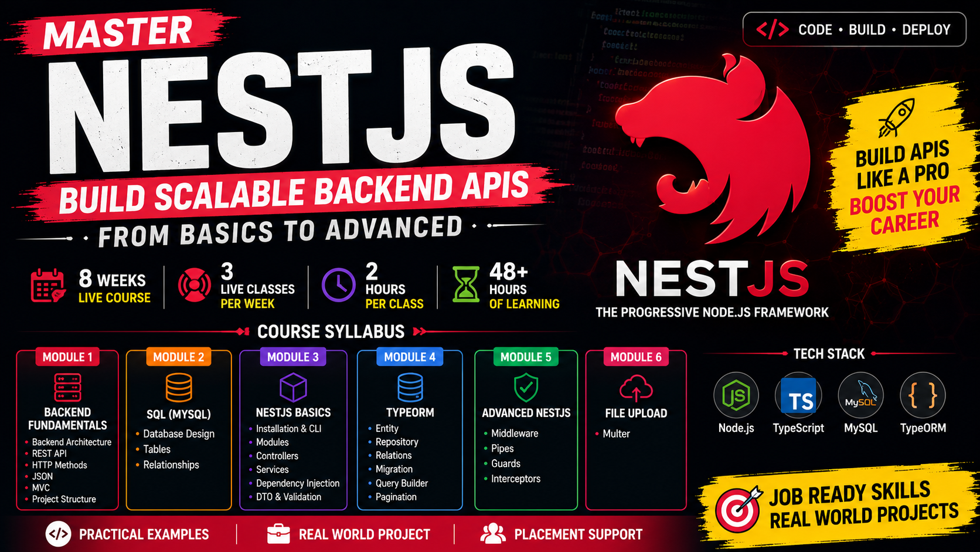Image resolution: width=980 pixels, height=552 pixels.
Task: Click the HTTP Methods bullet
Action: (x=59, y=465)
